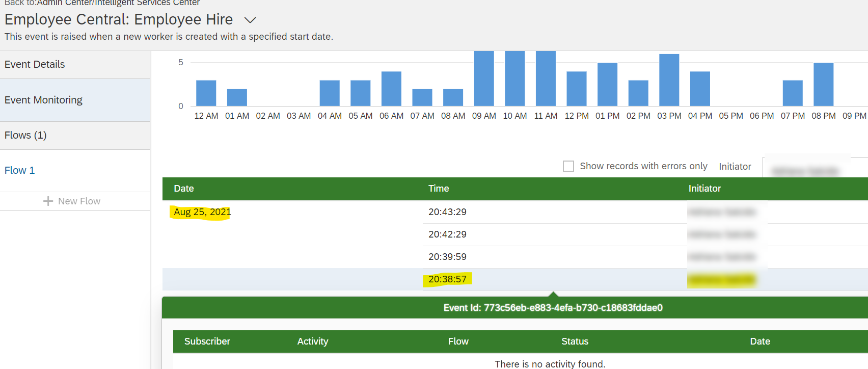Click the There is no activity found message

(x=550, y=364)
